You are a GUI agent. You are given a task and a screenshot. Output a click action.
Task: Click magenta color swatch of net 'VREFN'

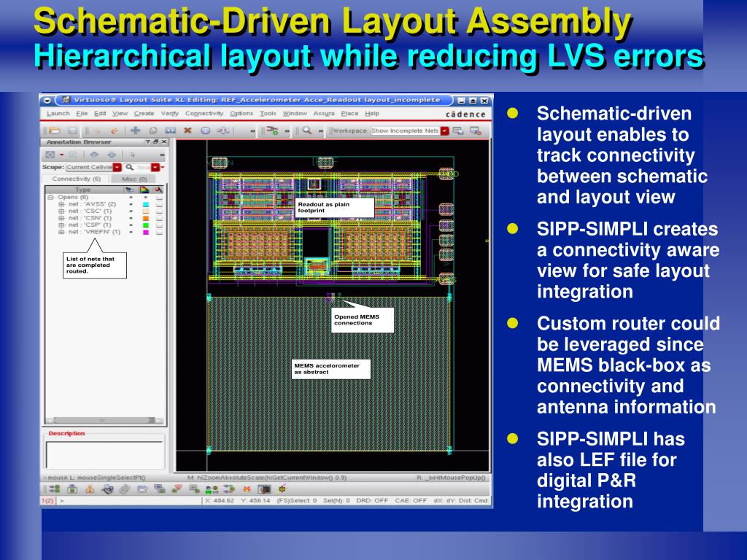146,232
